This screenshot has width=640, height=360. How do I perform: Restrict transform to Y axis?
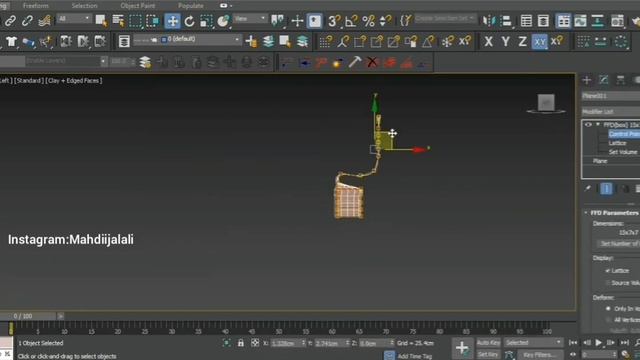tap(505, 42)
